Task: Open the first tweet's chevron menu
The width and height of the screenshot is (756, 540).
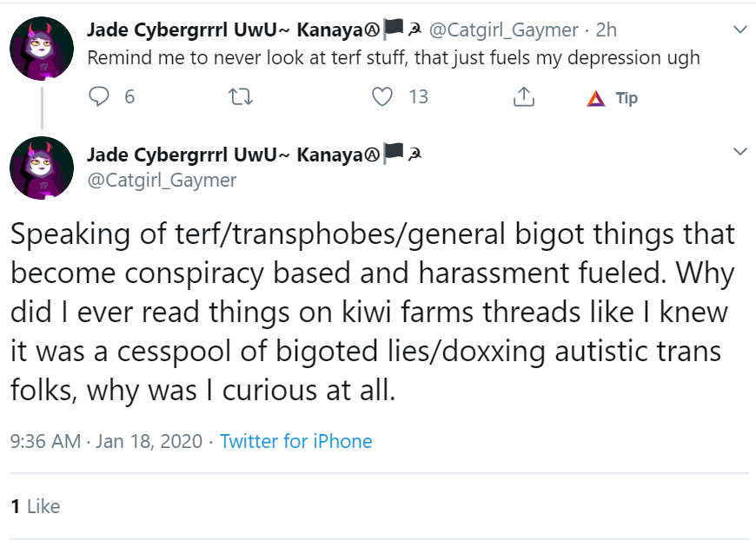Action: pos(740,30)
